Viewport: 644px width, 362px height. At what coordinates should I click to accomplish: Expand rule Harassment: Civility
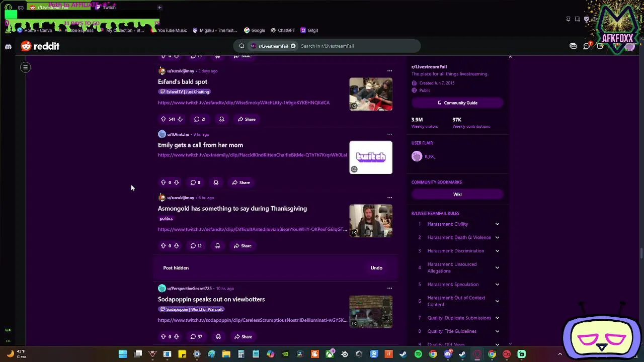(497, 224)
